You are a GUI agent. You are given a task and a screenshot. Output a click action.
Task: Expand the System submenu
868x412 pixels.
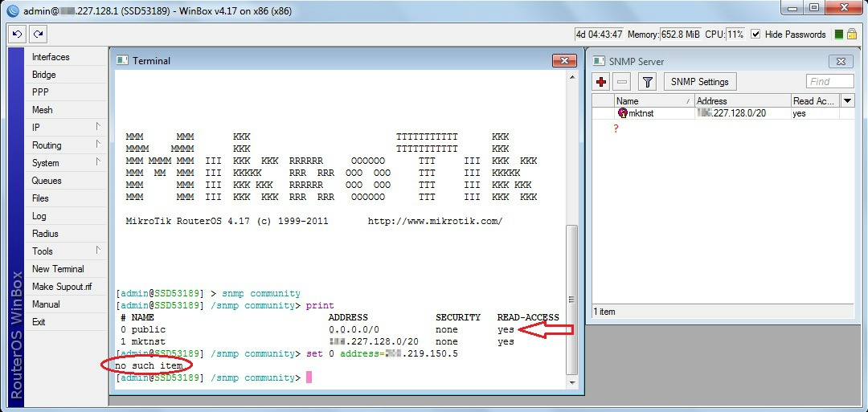point(98,162)
